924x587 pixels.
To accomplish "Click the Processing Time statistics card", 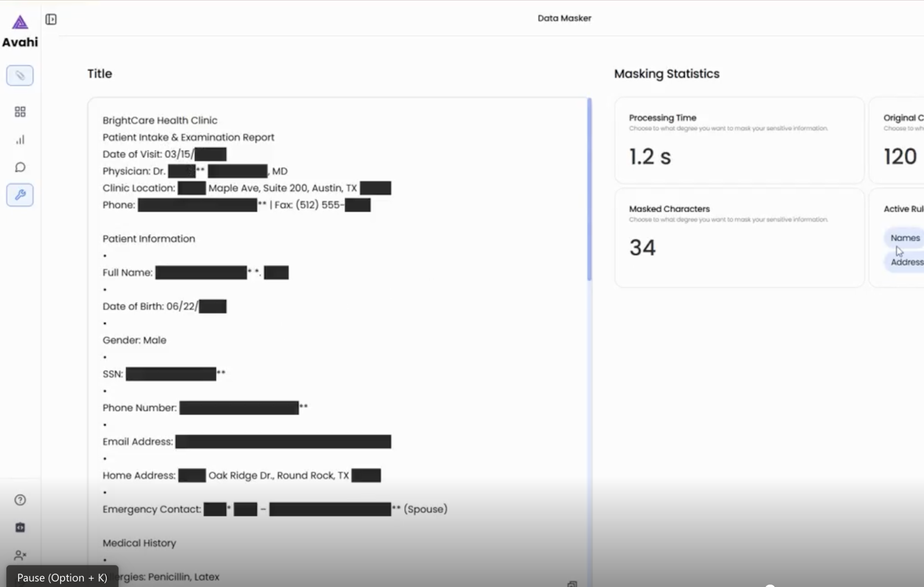I will tap(739, 140).
